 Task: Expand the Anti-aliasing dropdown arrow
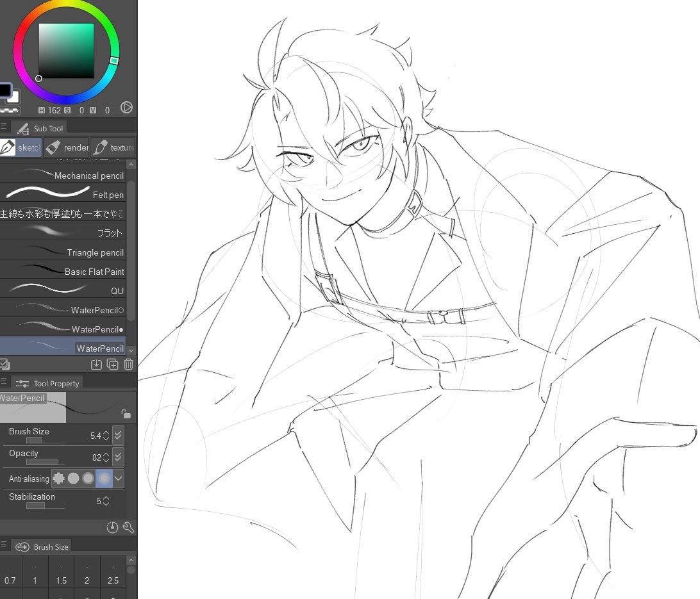tap(119, 479)
